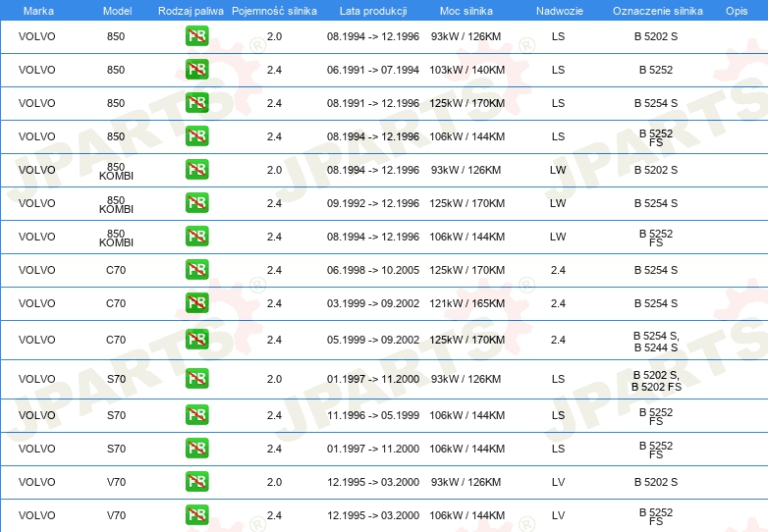The image size is (768, 532).
Task: Click the V70 model cell in the 2.0 row
Action: 116,482
